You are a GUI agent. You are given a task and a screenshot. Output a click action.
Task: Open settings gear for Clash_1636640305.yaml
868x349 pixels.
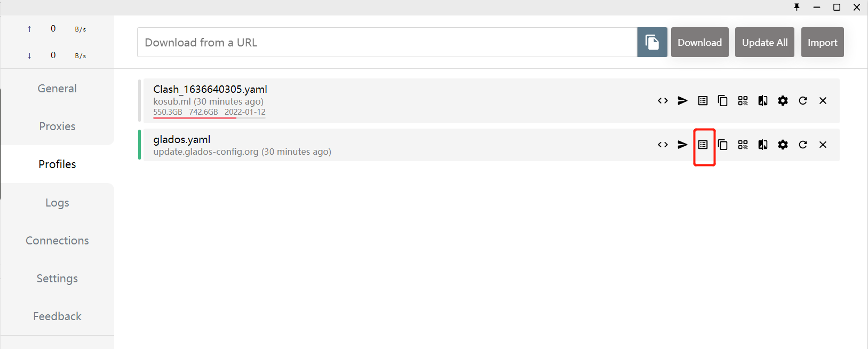[783, 101]
